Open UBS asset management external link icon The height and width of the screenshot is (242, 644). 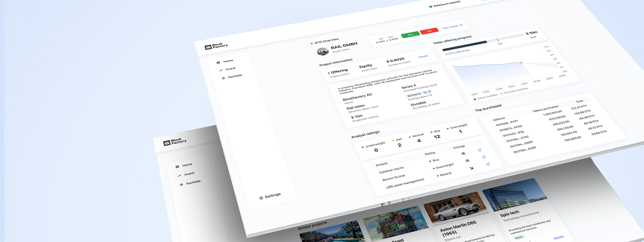[488, 164]
